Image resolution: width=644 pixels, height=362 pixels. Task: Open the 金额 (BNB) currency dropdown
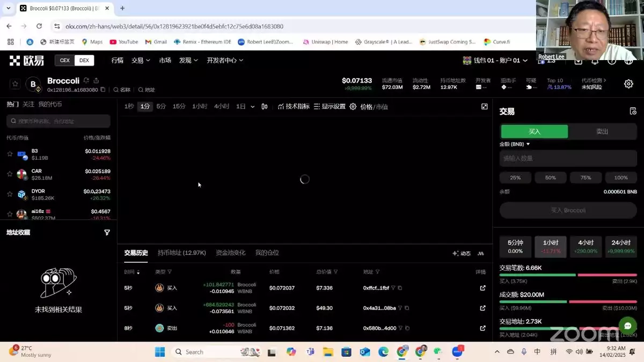tap(515, 144)
